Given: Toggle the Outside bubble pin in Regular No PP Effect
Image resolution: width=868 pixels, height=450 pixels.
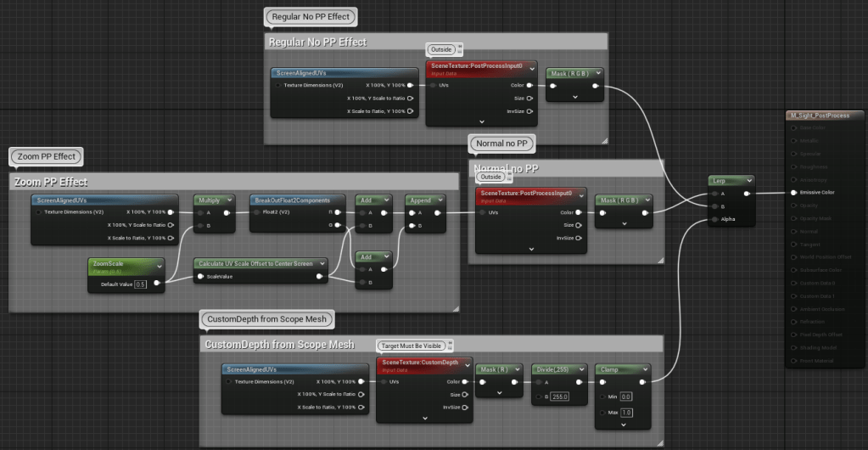Looking at the screenshot, I should [x=459, y=49].
